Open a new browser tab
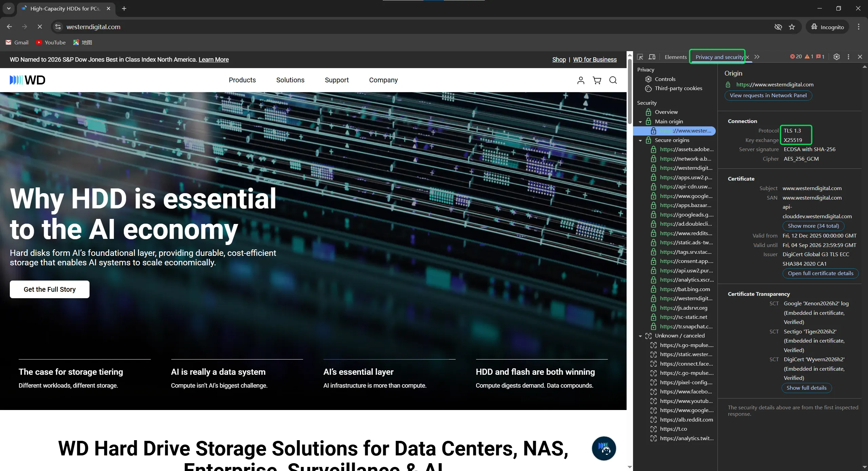Screen dimensions: 868x471 click(x=124, y=8)
